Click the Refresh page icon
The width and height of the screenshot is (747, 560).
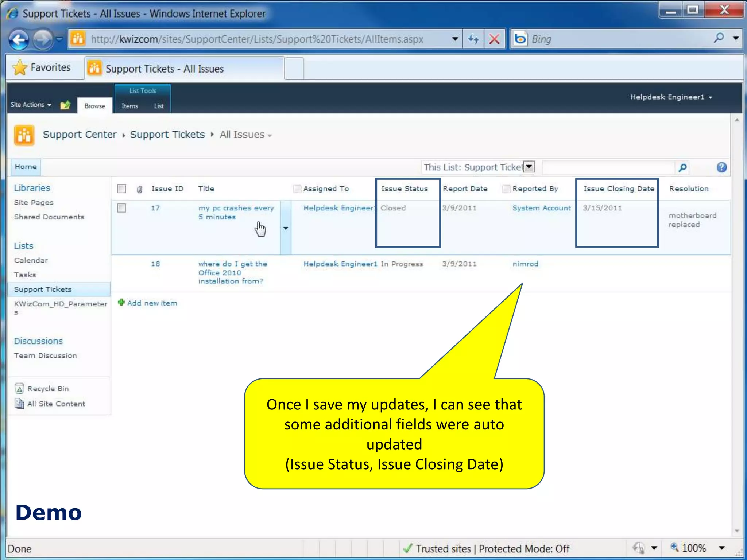[x=473, y=39]
